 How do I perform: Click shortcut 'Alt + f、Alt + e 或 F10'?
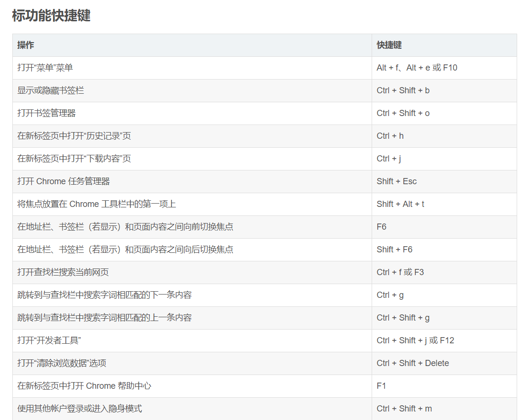(x=417, y=68)
